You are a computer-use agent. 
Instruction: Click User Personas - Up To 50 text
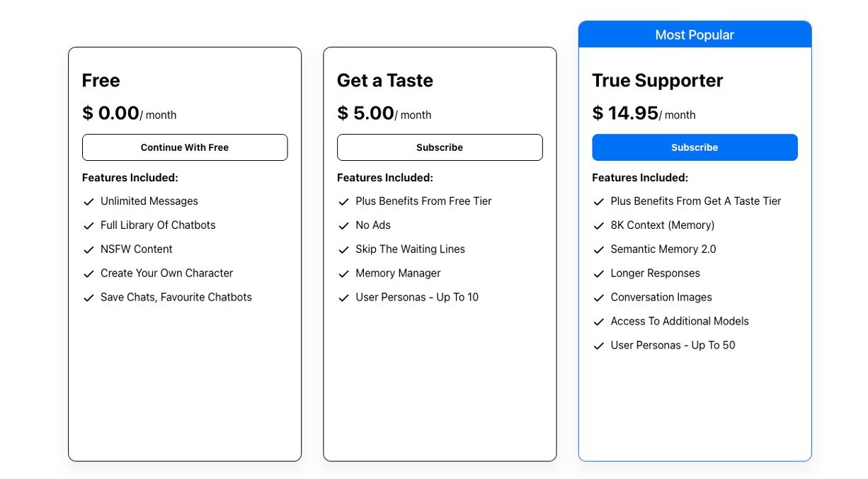pos(673,346)
